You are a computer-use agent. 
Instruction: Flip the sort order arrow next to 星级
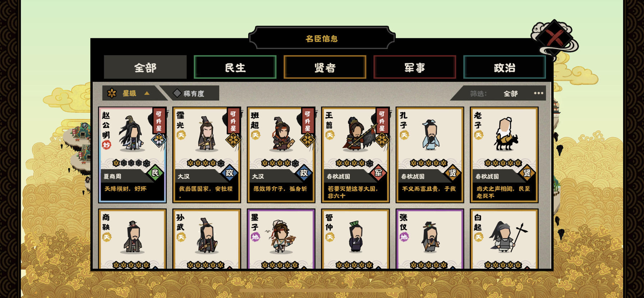tap(147, 93)
